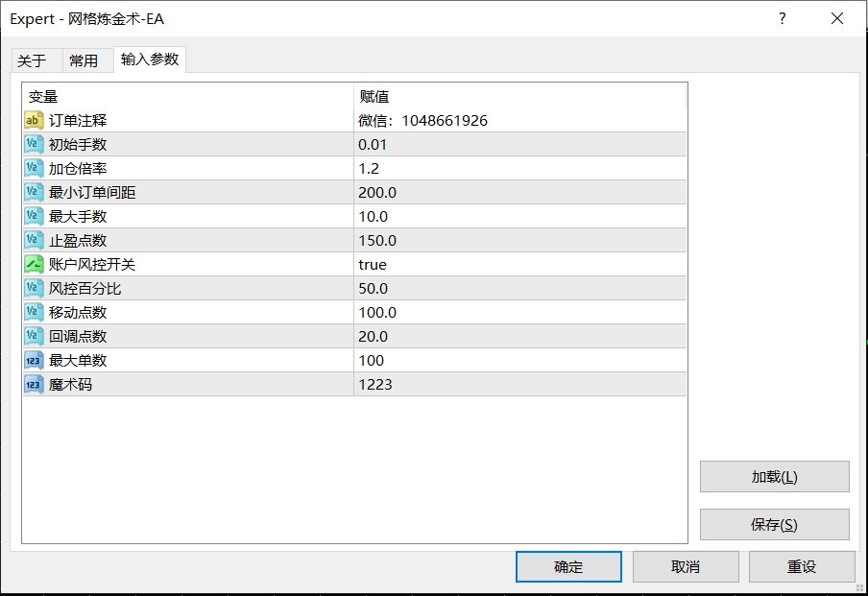
Task: Open the 常用 tab
Action: point(84,60)
